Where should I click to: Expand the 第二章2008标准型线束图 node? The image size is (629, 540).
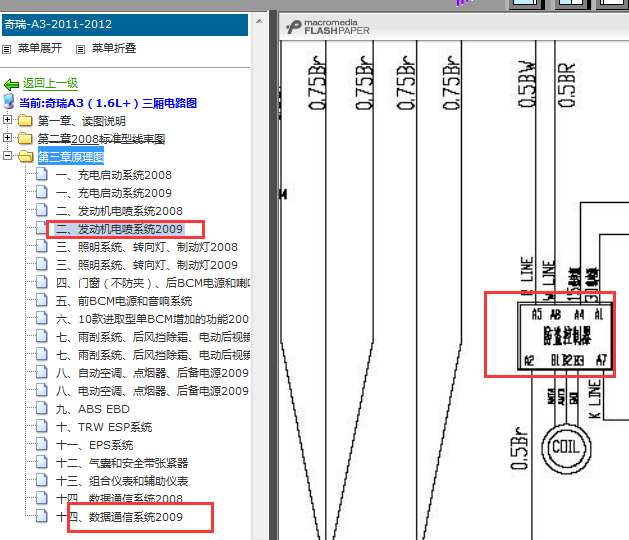click(7, 138)
